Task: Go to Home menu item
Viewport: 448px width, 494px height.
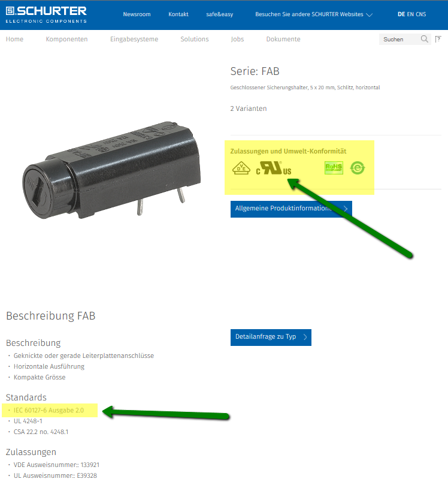Action: (x=14, y=39)
